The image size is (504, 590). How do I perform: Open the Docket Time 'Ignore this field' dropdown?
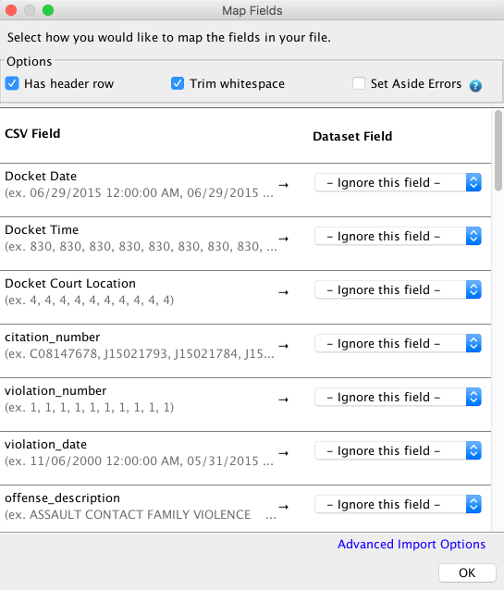[398, 236]
